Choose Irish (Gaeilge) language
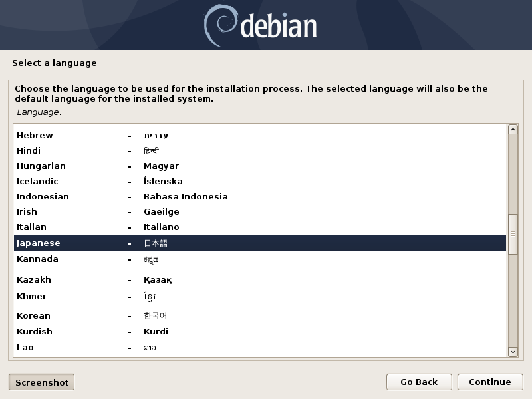 tap(27, 212)
